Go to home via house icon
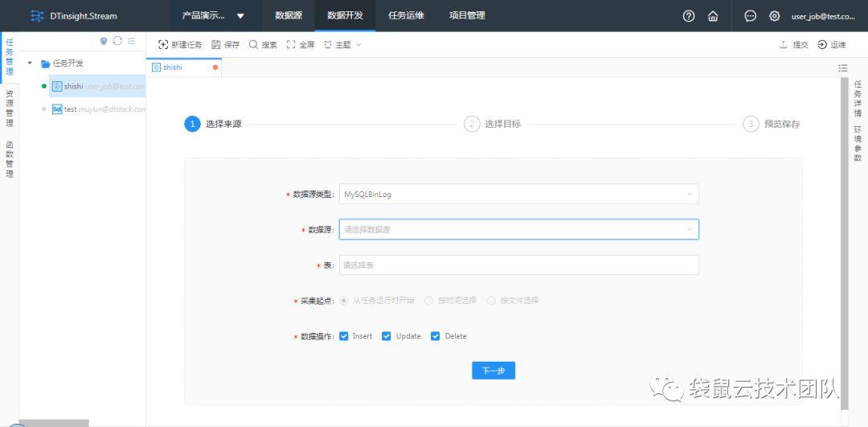The height and width of the screenshot is (427, 868). [713, 16]
